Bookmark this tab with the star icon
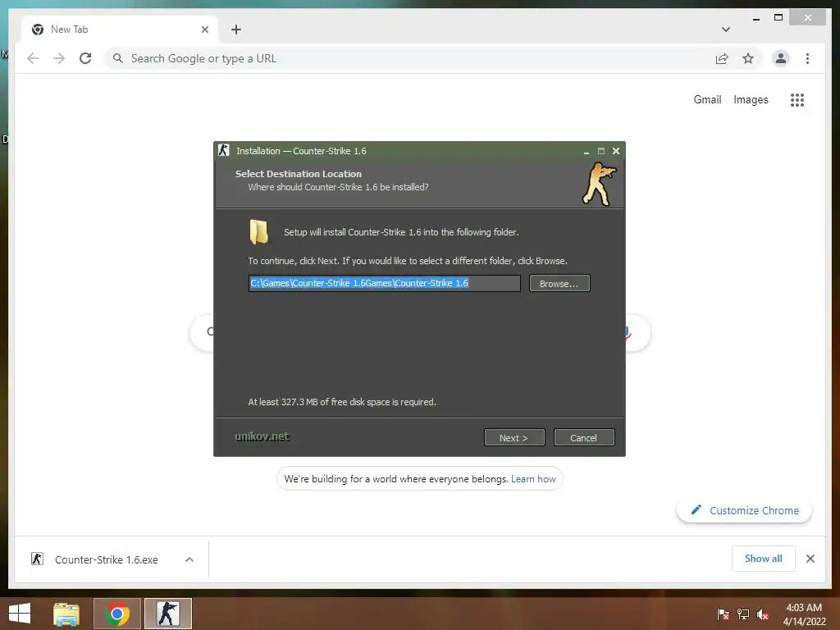The image size is (840, 630). pyautogui.click(x=748, y=58)
